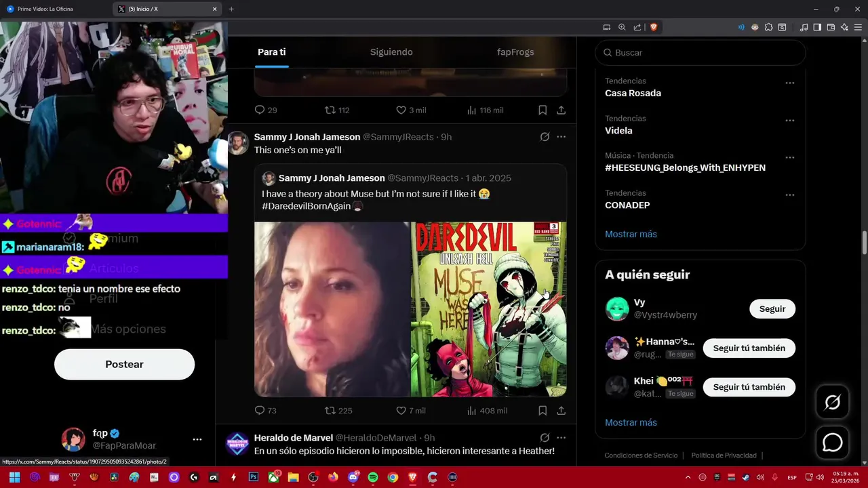Open the floating messages chat button
Image resolution: width=868 pixels, height=488 pixels.
click(832, 443)
